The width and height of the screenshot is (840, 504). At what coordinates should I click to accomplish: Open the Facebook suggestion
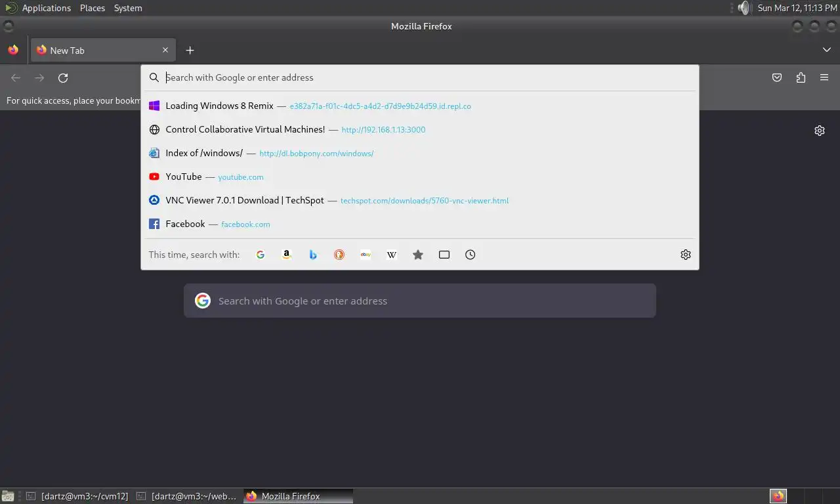coord(420,224)
